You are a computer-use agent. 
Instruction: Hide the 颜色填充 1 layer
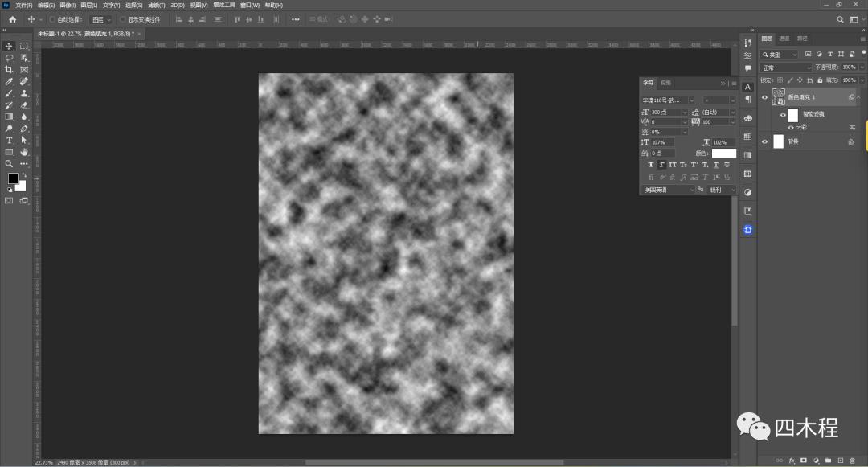pos(764,97)
